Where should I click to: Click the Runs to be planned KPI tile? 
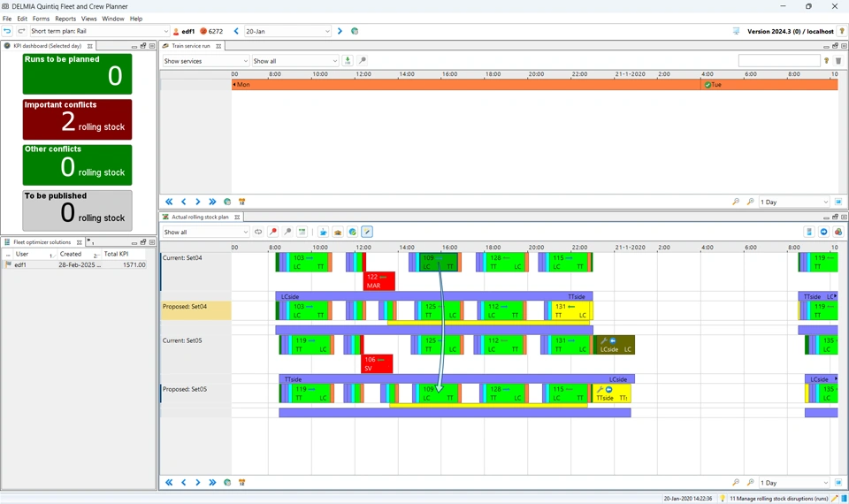pos(78,73)
